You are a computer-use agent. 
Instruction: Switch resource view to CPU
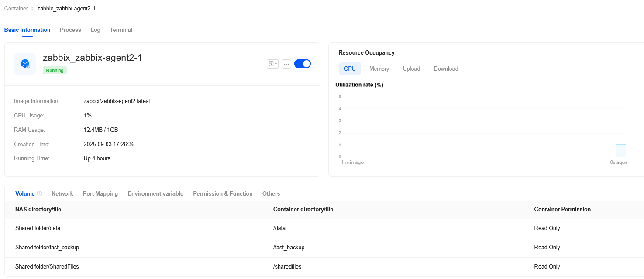(x=350, y=69)
